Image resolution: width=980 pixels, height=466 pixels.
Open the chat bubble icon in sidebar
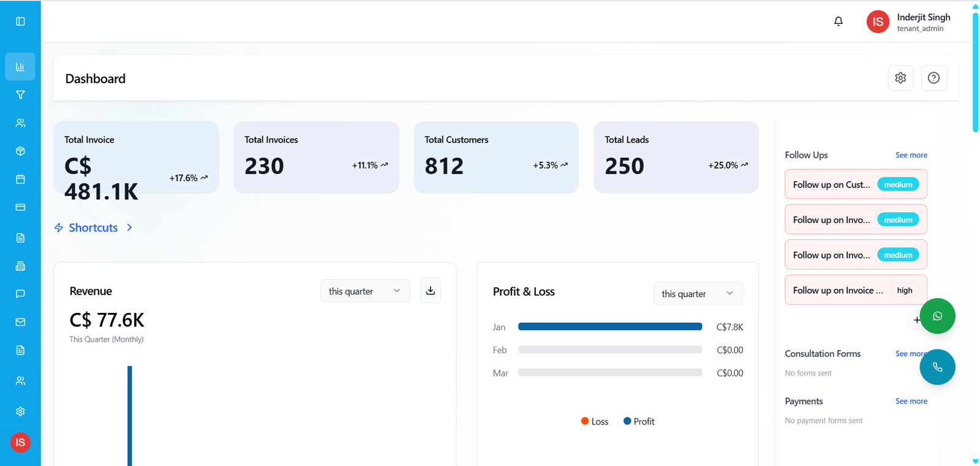point(20,294)
